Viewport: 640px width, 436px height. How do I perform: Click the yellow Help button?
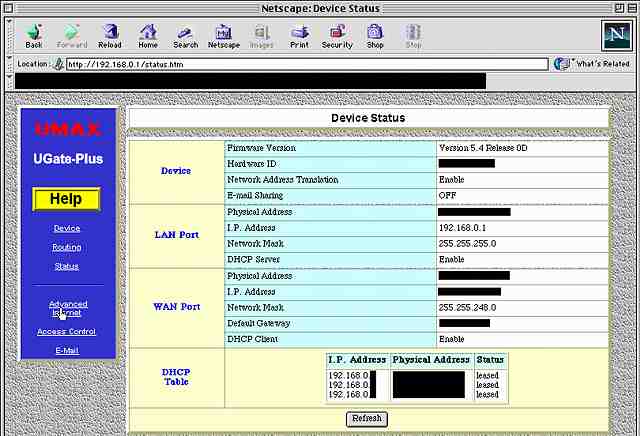tap(66, 199)
